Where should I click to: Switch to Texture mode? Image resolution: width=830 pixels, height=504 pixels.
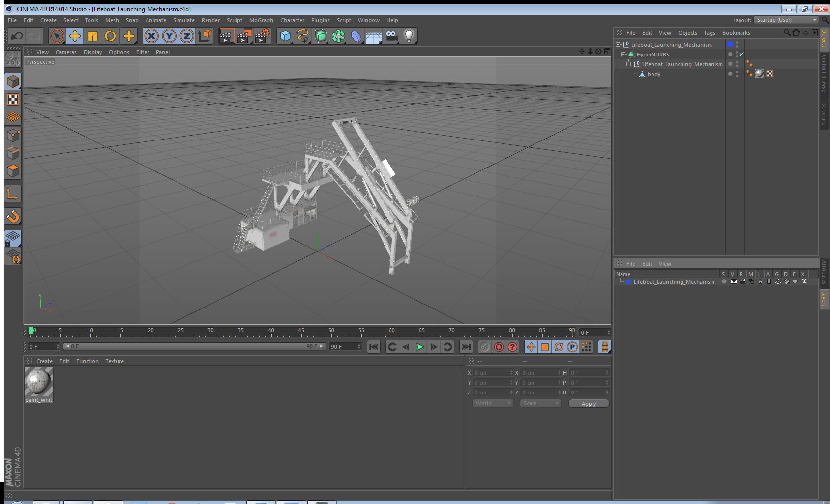click(13, 100)
